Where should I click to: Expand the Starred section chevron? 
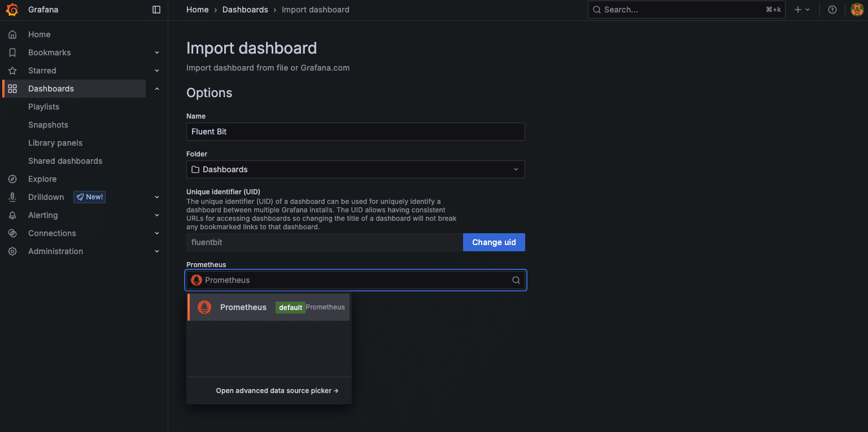click(x=157, y=71)
